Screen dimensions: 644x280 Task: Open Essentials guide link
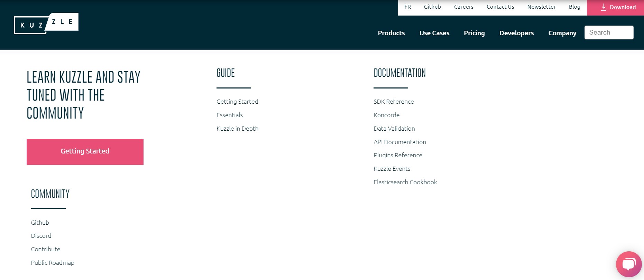click(230, 115)
